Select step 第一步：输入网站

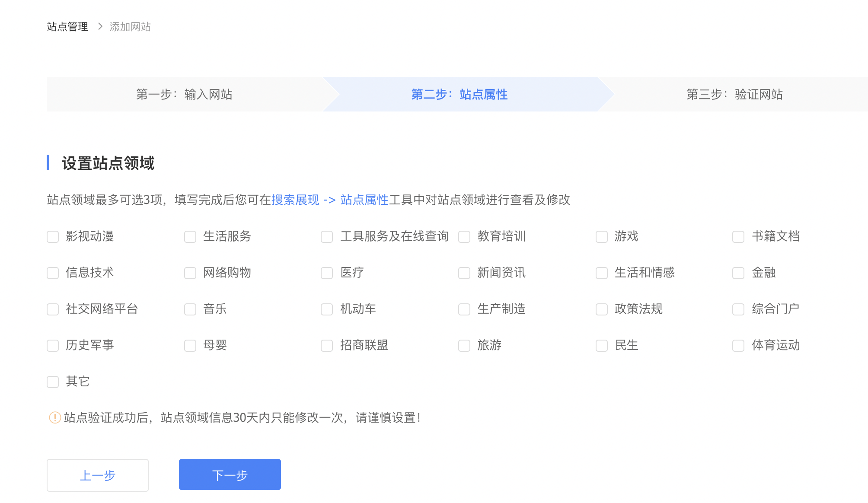click(x=185, y=94)
